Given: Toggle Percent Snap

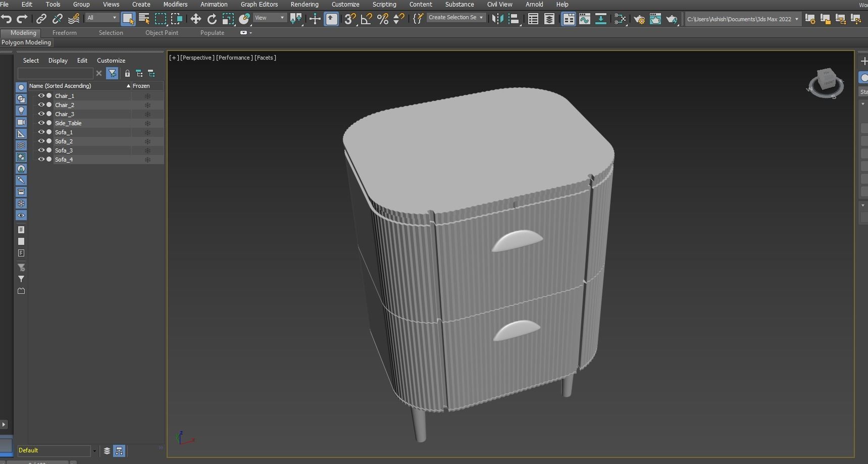Looking at the screenshot, I should point(383,19).
